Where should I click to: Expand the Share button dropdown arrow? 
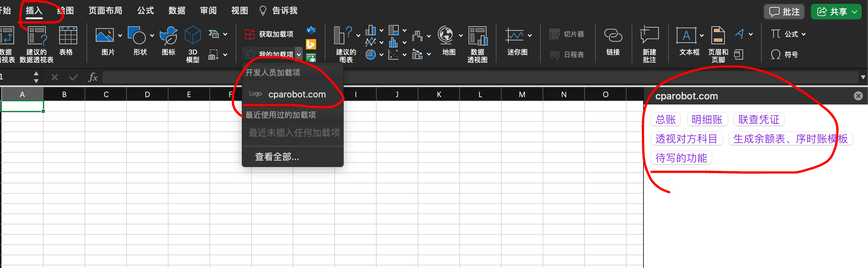coord(855,12)
